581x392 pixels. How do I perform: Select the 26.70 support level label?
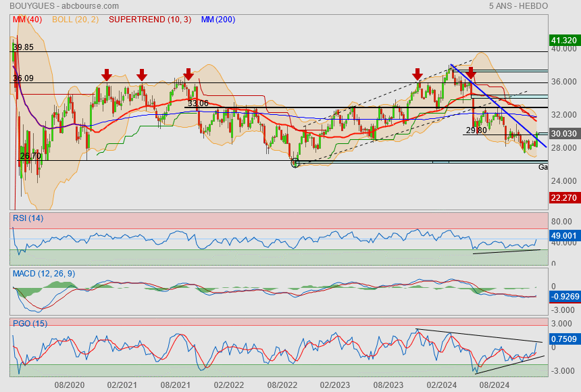[30, 155]
